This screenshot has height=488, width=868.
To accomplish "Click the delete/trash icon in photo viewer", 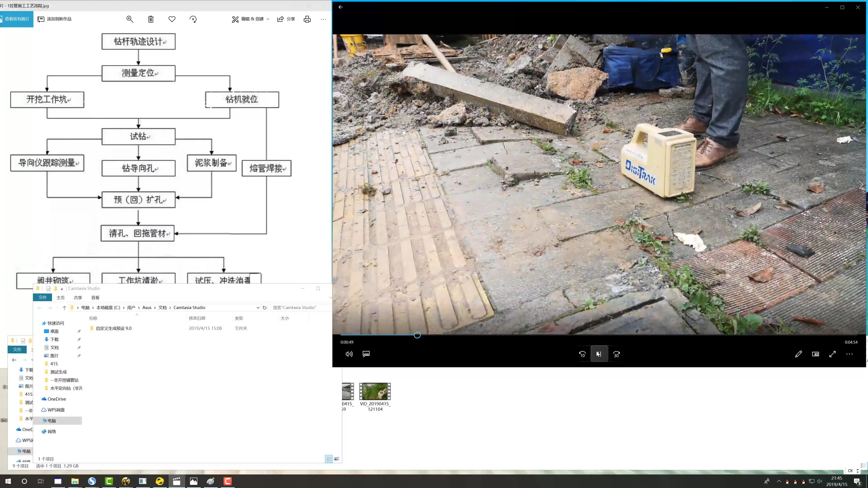I will coord(151,19).
